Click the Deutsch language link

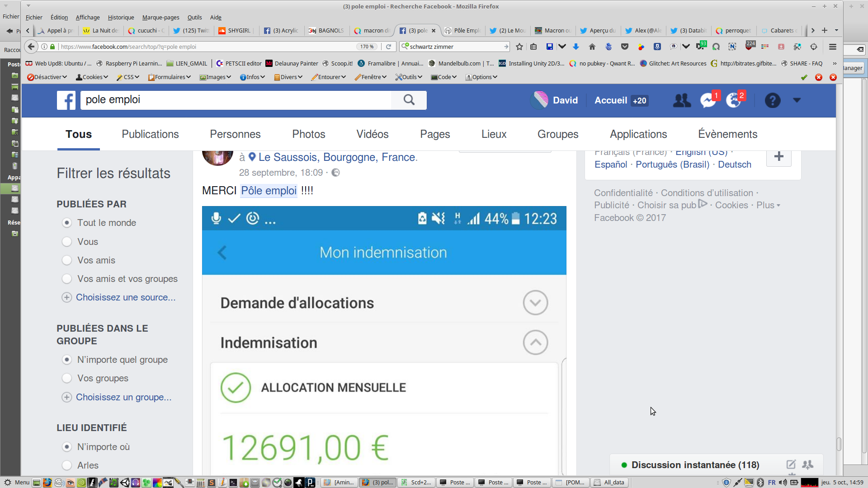coord(734,164)
